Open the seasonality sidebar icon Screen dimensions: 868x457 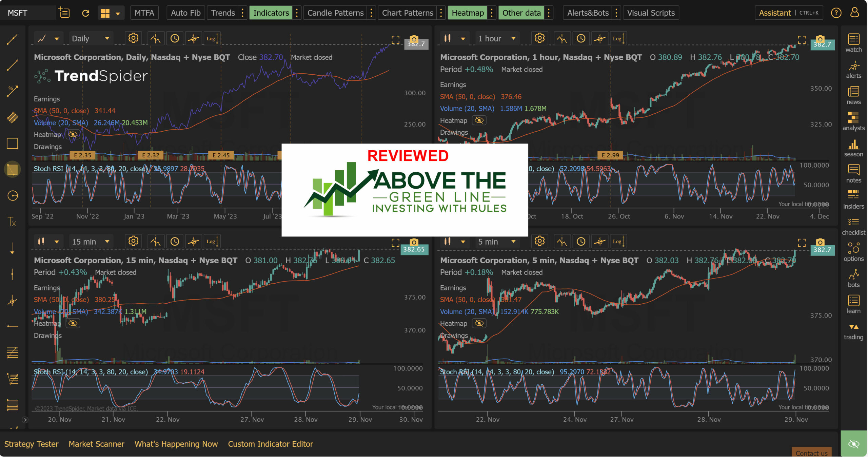tap(853, 148)
